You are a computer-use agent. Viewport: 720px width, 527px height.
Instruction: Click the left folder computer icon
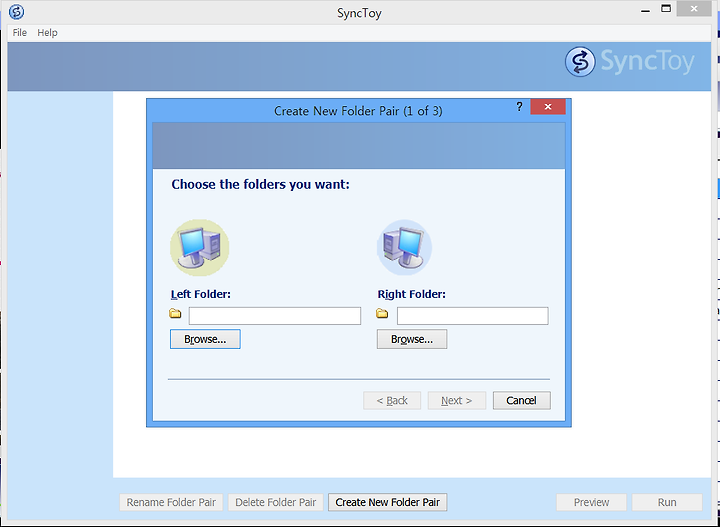[199, 248]
